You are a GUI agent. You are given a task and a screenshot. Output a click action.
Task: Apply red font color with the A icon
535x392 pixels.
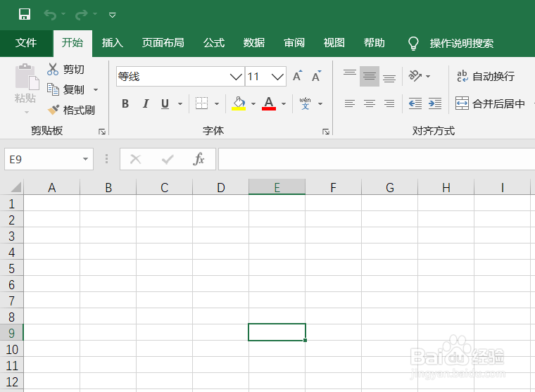pos(269,103)
